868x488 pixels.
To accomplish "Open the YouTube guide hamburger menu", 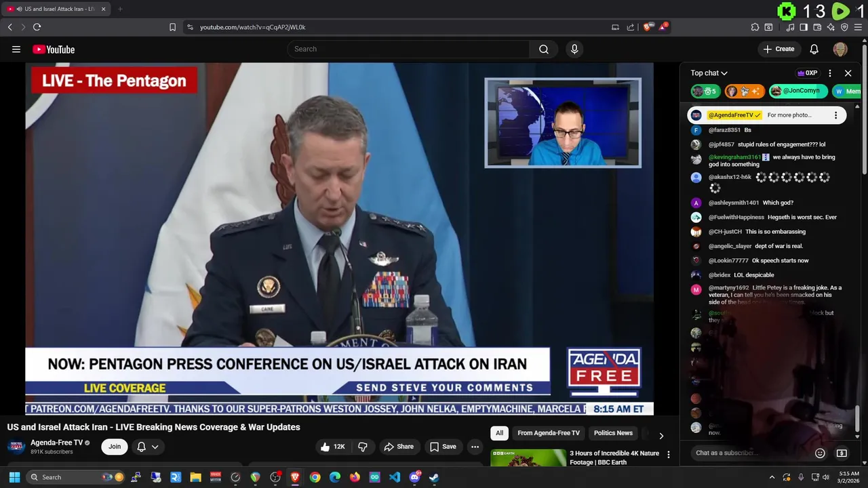I will tap(16, 49).
